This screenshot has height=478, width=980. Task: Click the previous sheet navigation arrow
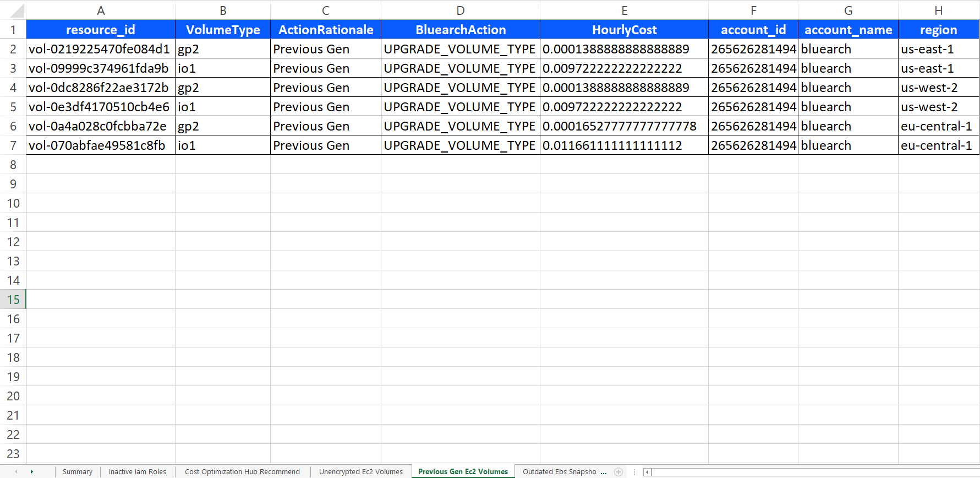pos(16,472)
